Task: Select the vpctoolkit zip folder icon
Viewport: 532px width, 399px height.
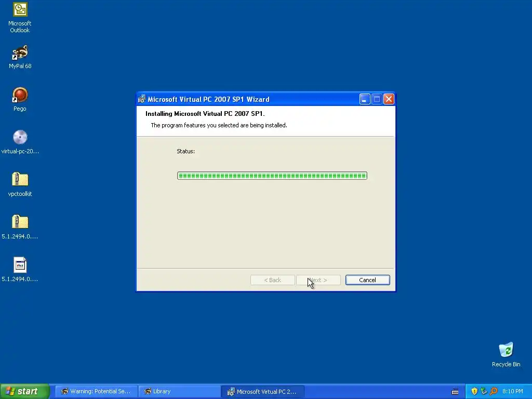Action: point(20,184)
